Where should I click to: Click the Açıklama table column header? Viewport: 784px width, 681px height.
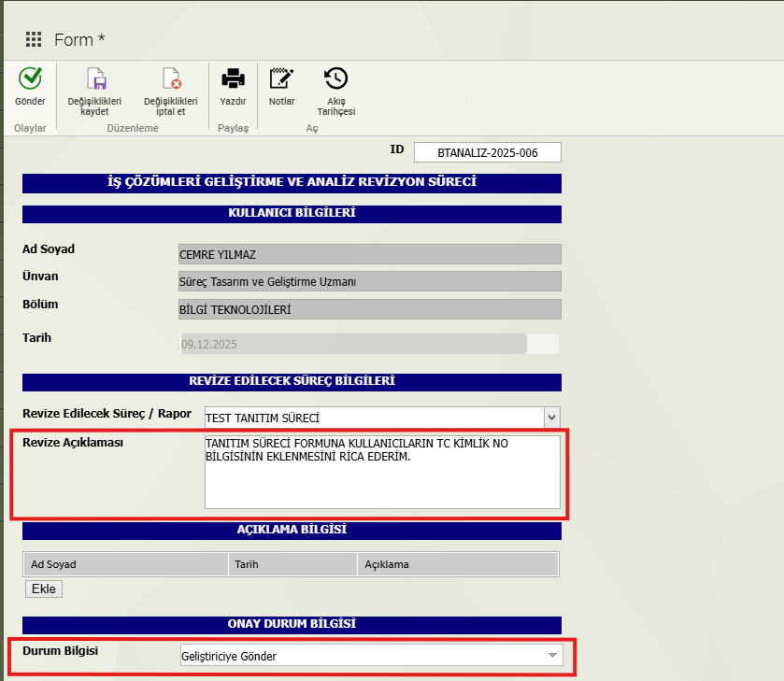pyautogui.click(x=457, y=564)
